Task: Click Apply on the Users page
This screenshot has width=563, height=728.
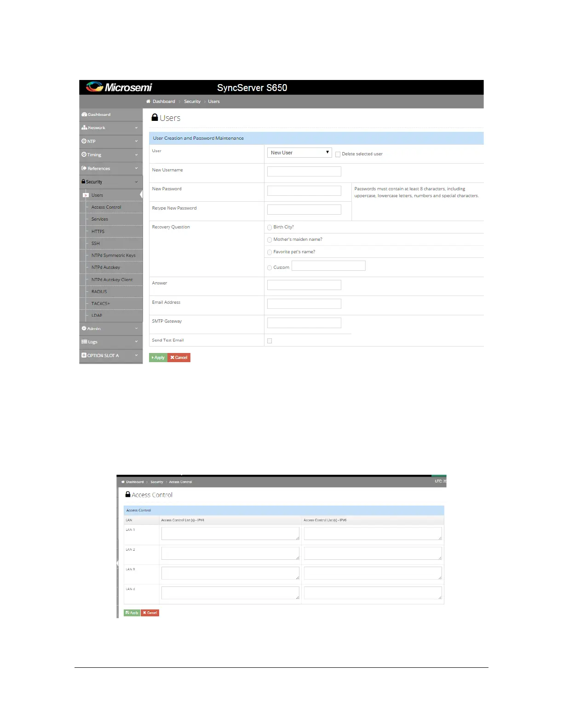Action: pyautogui.click(x=158, y=358)
